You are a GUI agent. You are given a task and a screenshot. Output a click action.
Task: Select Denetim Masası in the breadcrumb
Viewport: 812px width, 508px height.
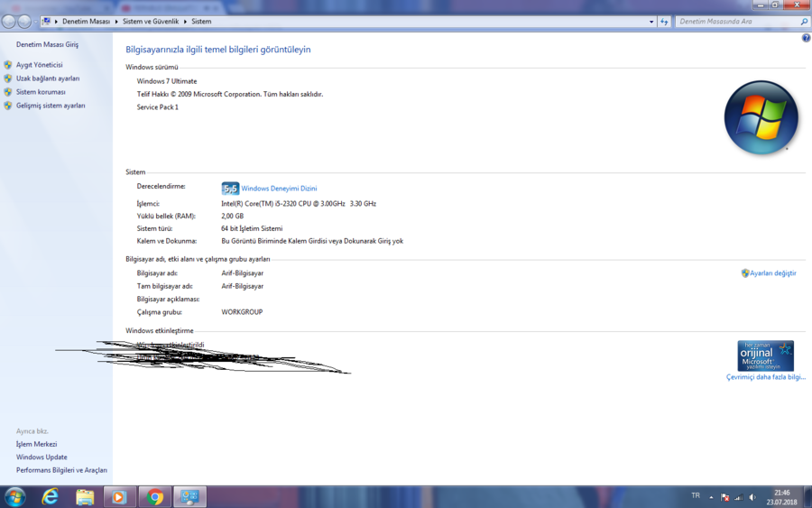86,22
